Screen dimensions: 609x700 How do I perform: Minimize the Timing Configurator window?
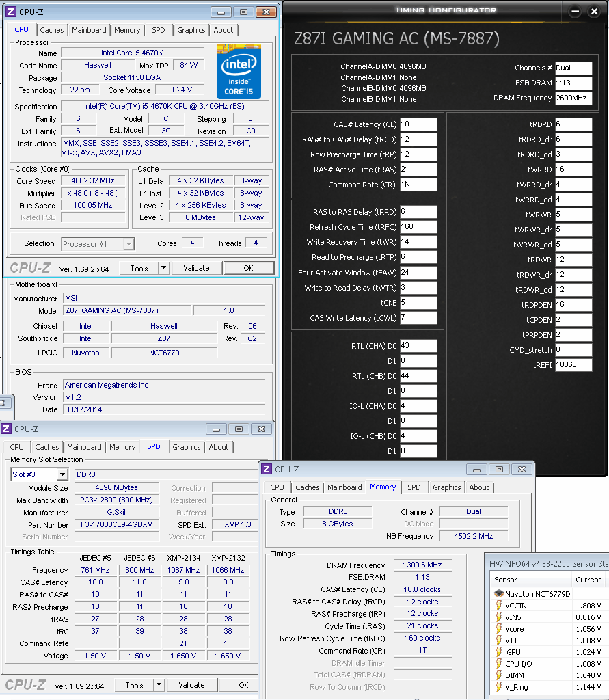pyautogui.click(x=575, y=12)
